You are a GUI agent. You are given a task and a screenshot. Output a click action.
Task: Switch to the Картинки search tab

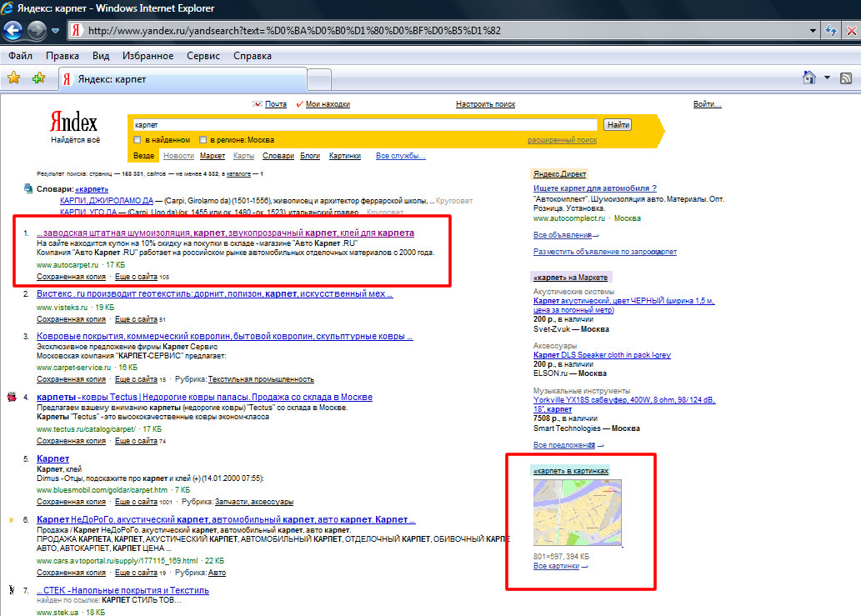[344, 156]
